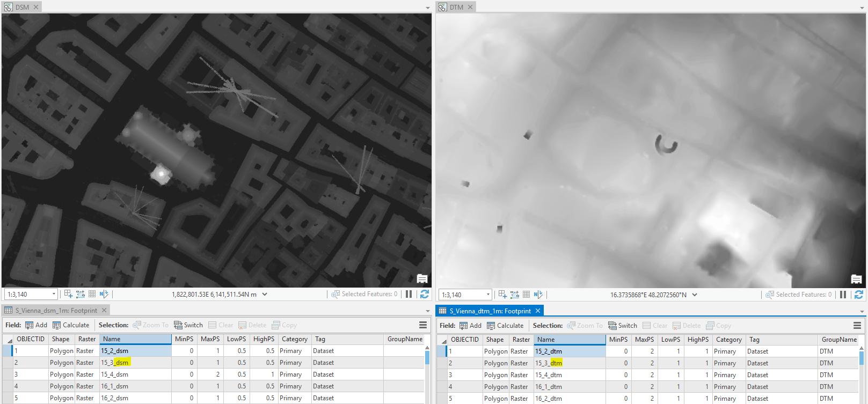Add a field to the dtm Footprint table

(x=470, y=326)
